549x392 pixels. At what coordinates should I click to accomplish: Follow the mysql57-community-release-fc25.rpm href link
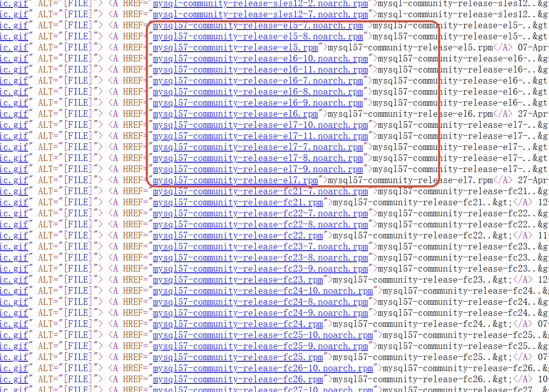(x=238, y=357)
